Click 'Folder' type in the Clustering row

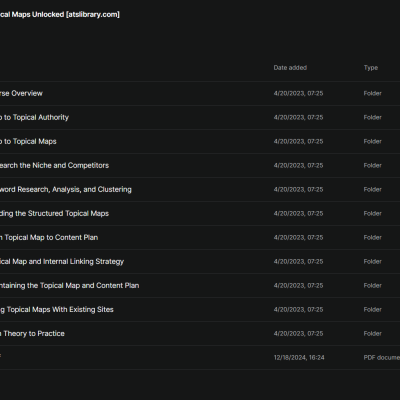372,189
